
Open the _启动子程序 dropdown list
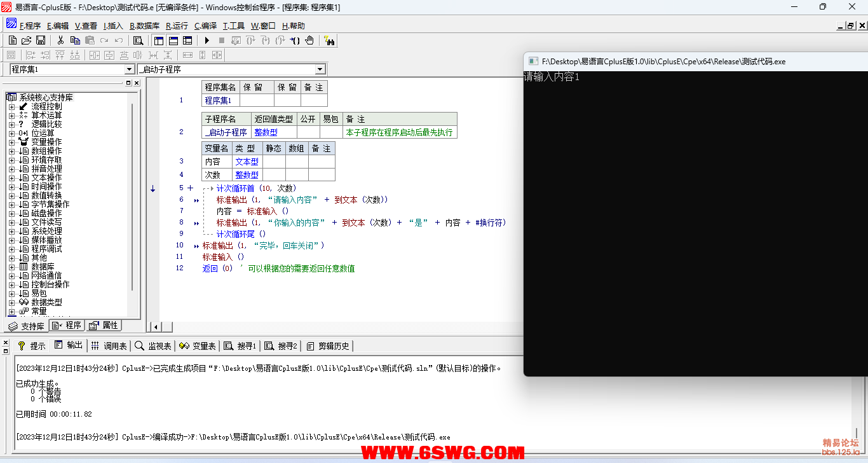[x=320, y=69]
